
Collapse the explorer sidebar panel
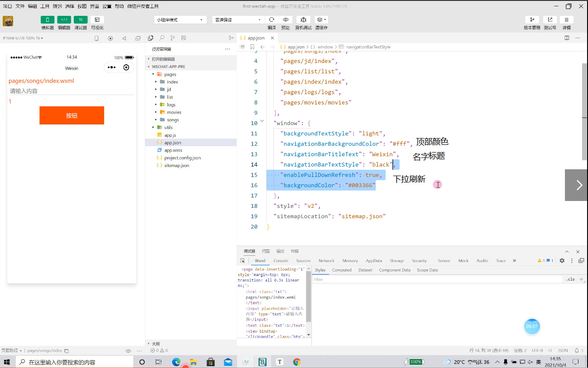click(x=231, y=38)
